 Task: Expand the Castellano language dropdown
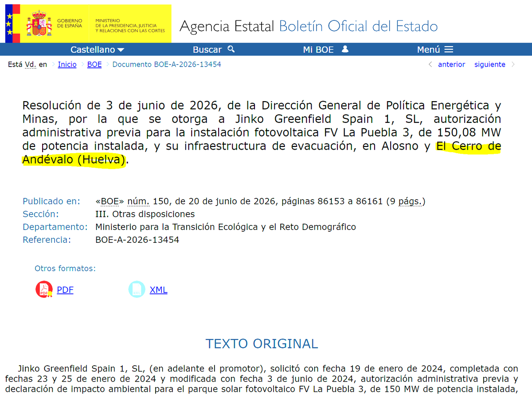pos(97,50)
